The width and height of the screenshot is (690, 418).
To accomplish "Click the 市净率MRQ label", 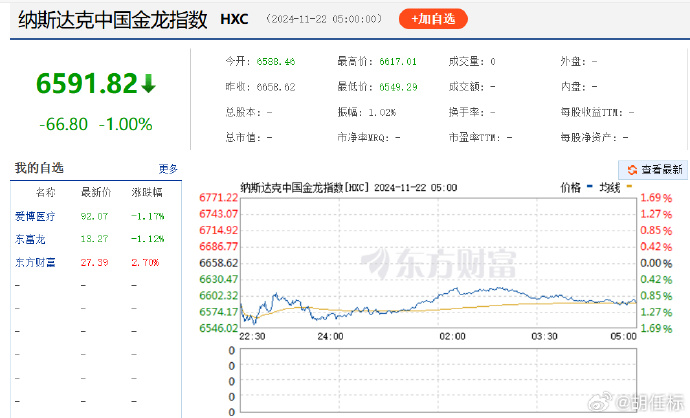I will coord(363,138).
